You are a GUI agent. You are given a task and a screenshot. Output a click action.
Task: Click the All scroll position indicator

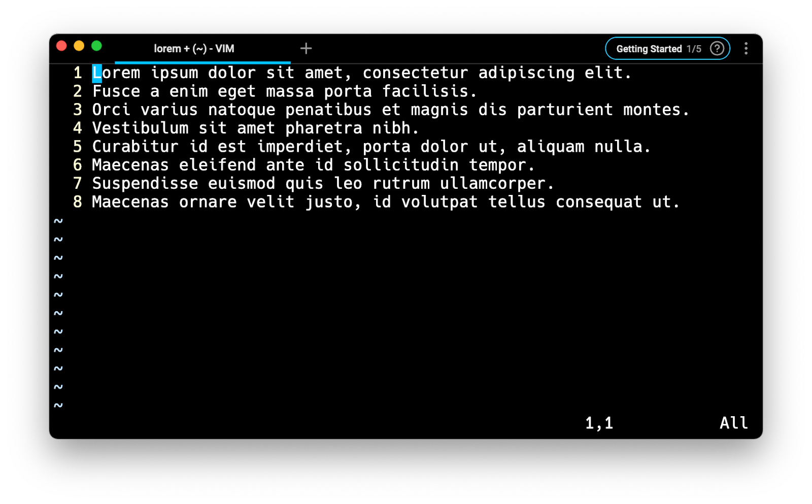(x=734, y=423)
